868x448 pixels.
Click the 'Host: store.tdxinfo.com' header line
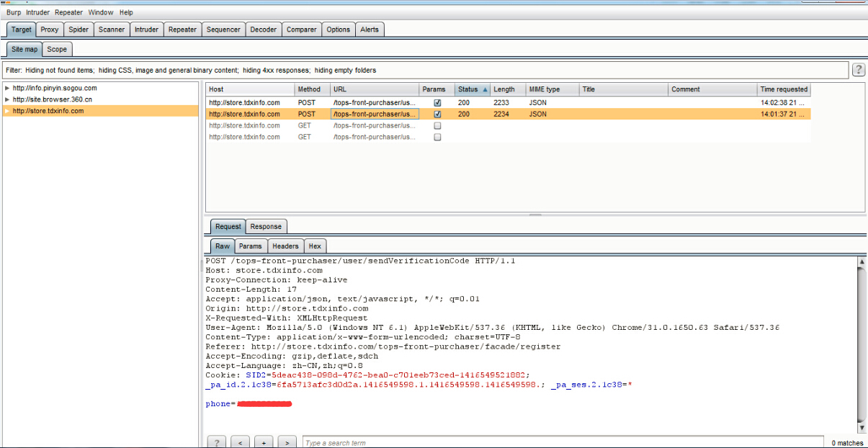[x=264, y=271]
